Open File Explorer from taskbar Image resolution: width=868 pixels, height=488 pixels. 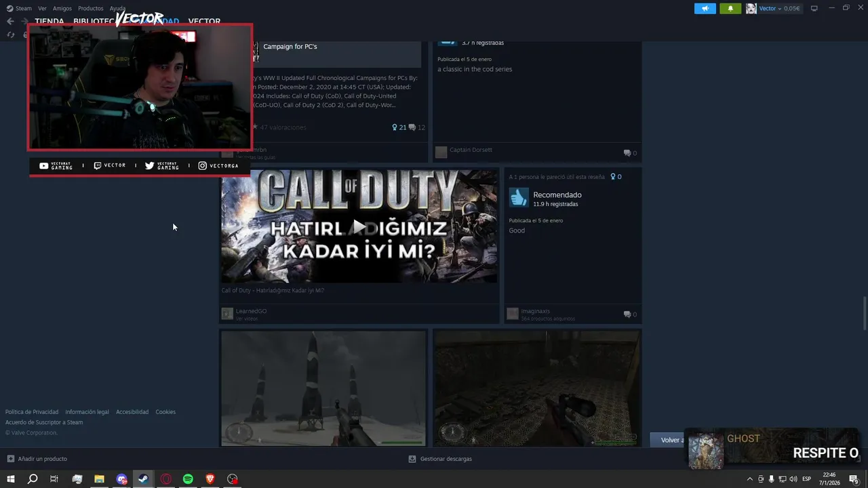[99, 479]
